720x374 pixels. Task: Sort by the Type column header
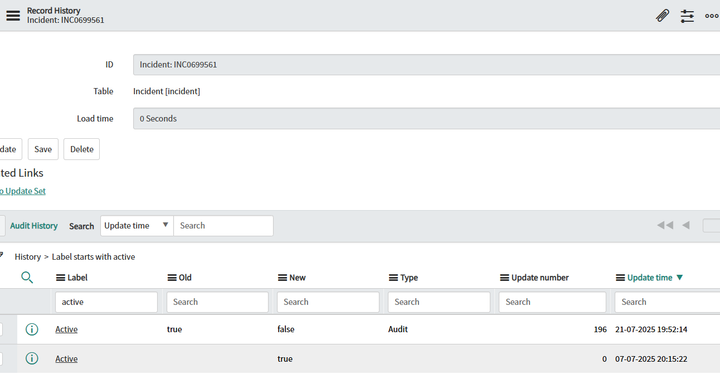pyautogui.click(x=409, y=278)
